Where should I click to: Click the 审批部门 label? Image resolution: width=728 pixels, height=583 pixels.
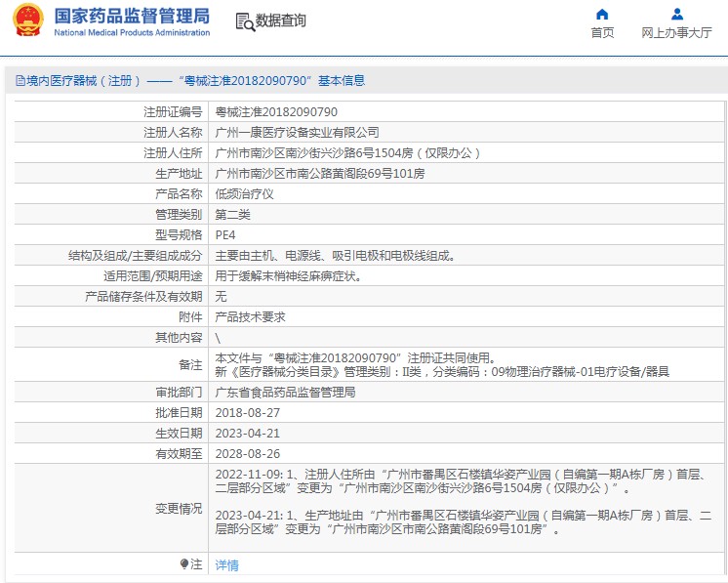point(179,392)
